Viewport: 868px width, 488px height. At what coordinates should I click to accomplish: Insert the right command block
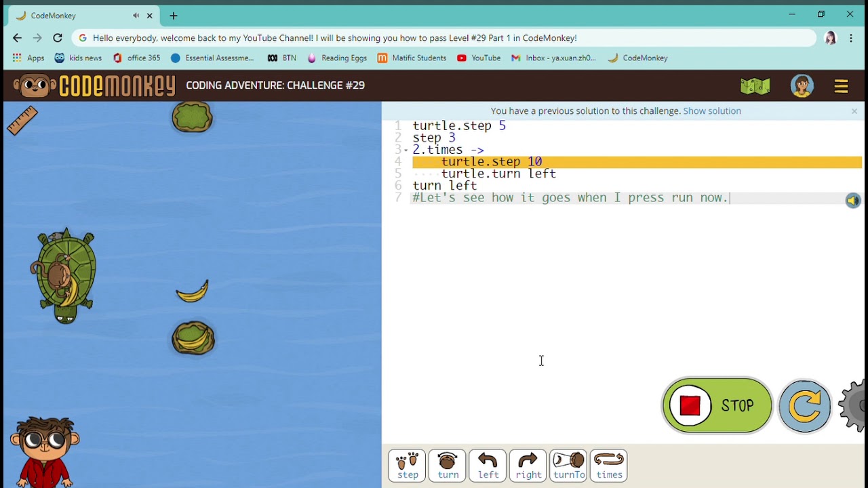click(x=528, y=466)
